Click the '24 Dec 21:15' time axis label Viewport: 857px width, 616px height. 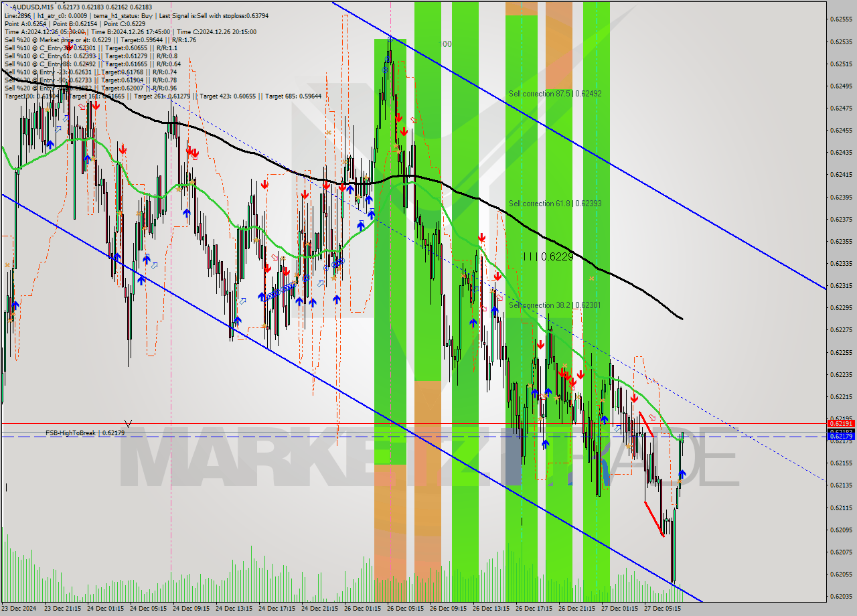320,609
